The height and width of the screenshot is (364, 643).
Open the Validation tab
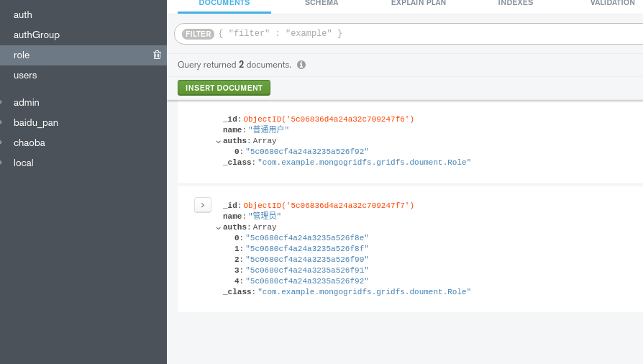pyautogui.click(x=613, y=4)
